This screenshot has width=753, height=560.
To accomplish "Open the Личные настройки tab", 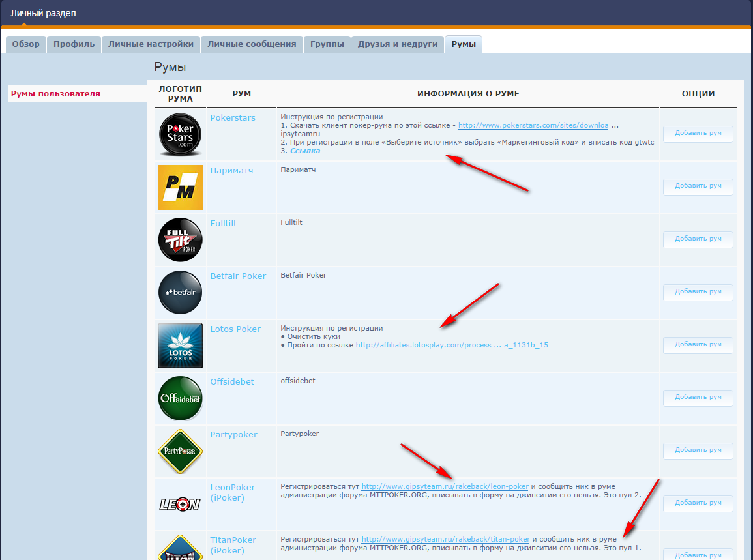I will click(151, 44).
